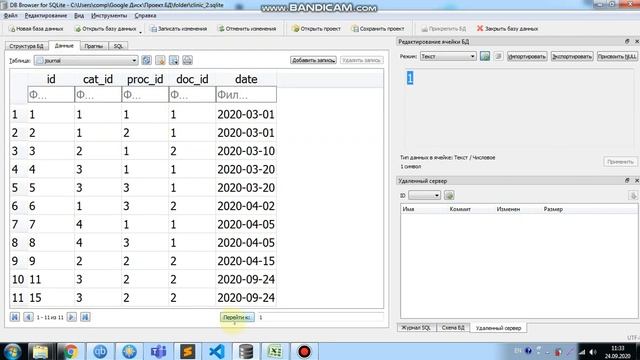The height and width of the screenshot is (360, 640).
Task: Click the Windows Start button
Action: pyautogui.click(x=12, y=351)
